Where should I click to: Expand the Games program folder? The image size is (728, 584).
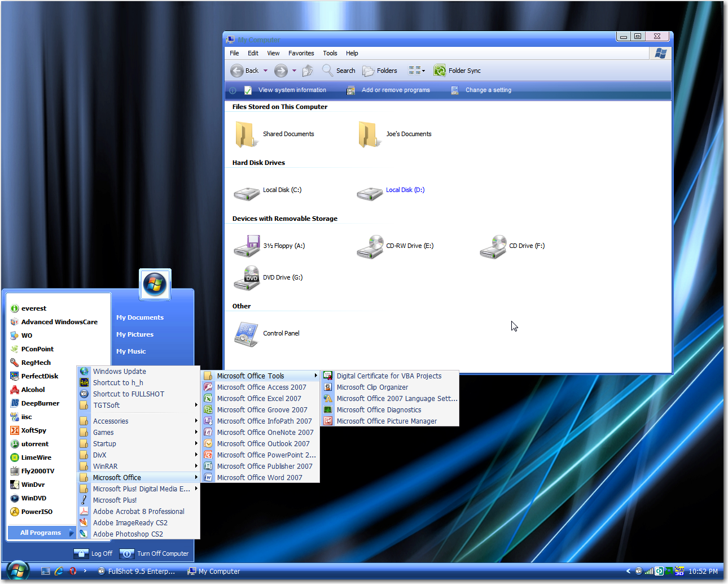[138, 433]
